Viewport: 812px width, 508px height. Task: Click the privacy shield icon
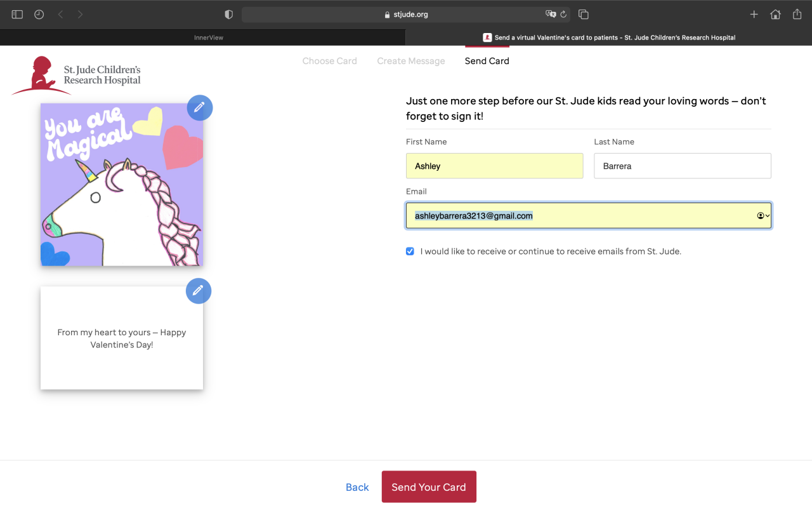pyautogui.click(x=229, y=14)
